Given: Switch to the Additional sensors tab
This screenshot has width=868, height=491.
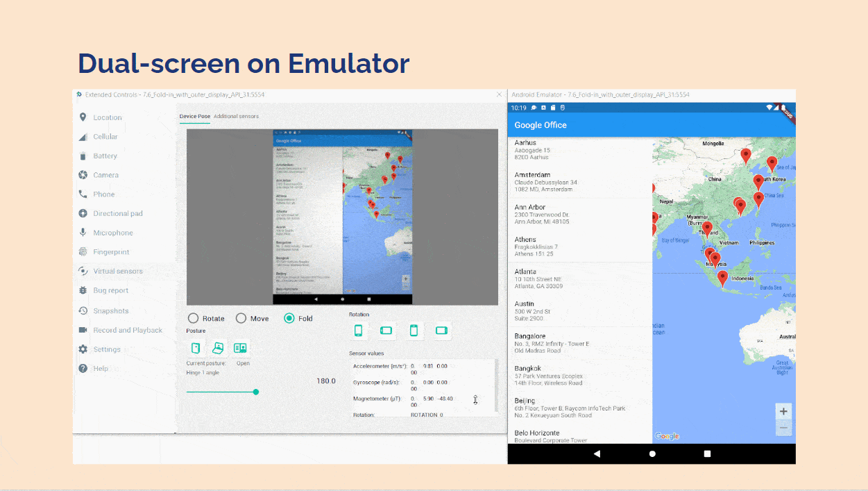Looking at the screenshot, I should pos(236,116).
